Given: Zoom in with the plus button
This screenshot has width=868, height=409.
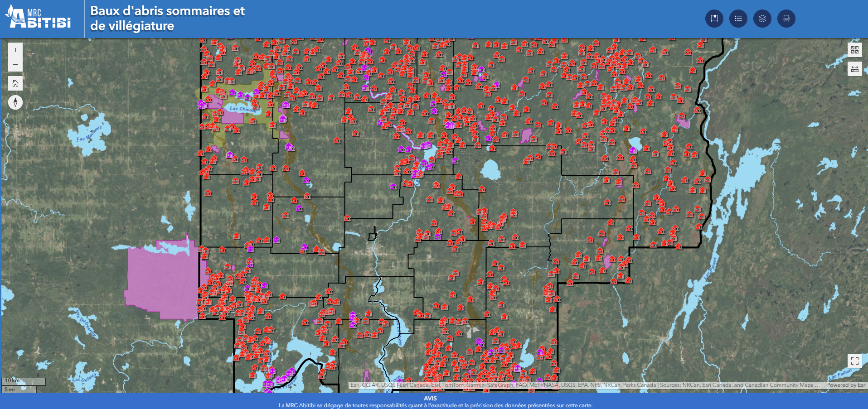Looking at the screenshot, I should pos(15,50).
